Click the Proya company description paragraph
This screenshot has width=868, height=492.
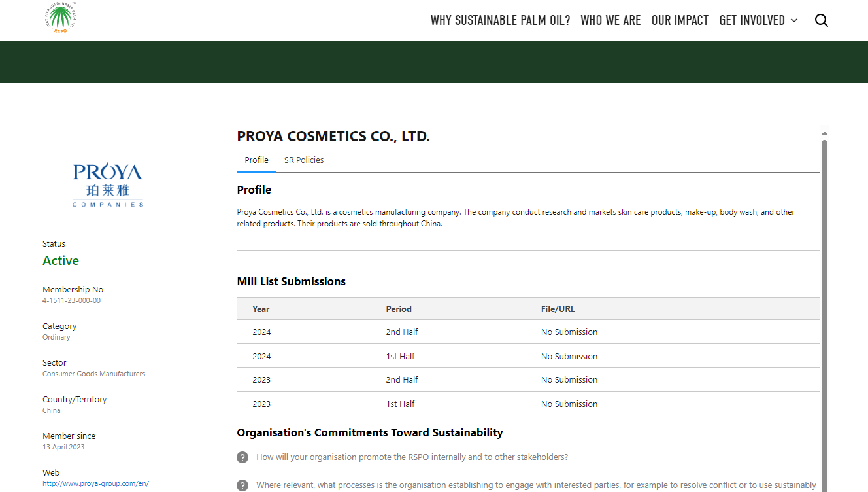pos(516,218)
